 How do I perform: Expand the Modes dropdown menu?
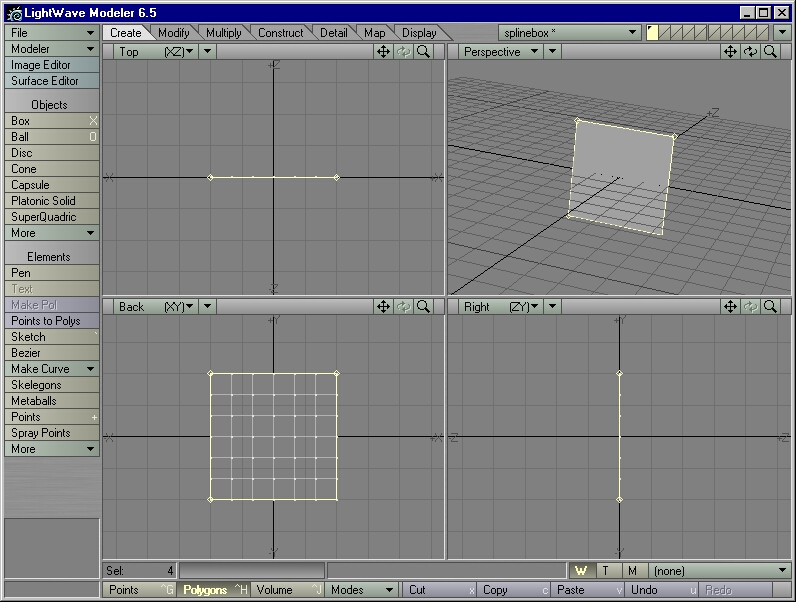[x=361, y=590]
